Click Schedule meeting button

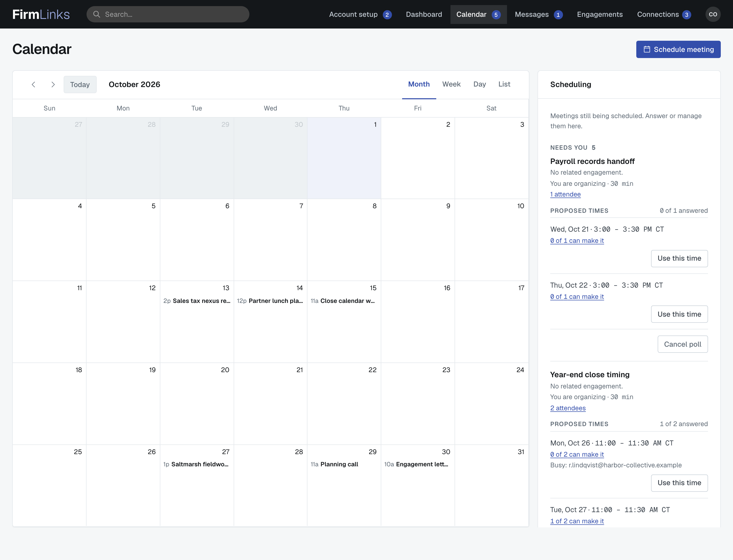pos(678,49)
